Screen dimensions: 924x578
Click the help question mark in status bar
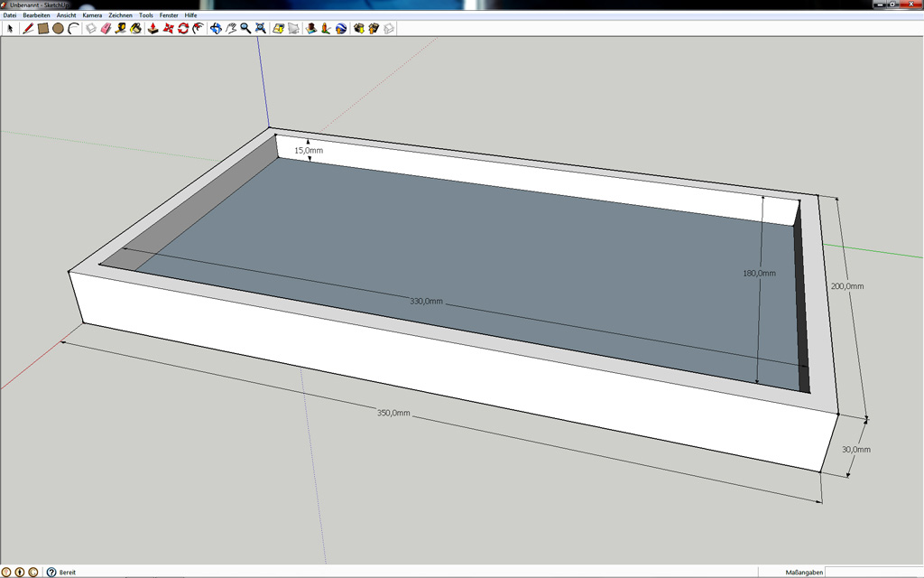(51, 572)
